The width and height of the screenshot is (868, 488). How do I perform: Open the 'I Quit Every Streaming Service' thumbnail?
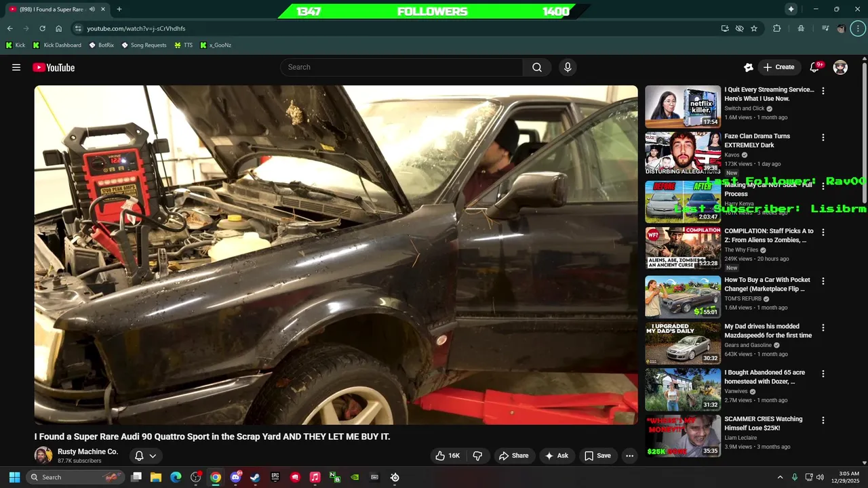coord(683,106)
